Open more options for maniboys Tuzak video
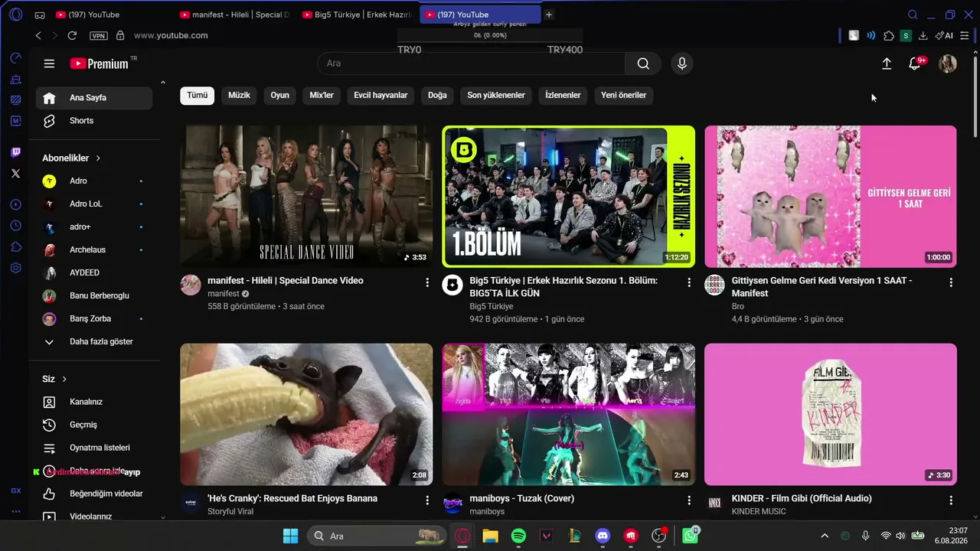This screenshot has height=551, width=980. (689, 500)
